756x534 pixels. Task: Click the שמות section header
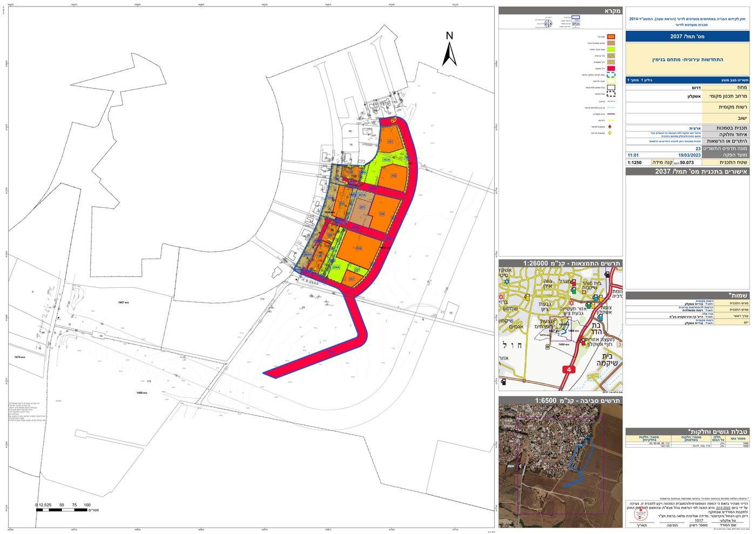[687, 295]
